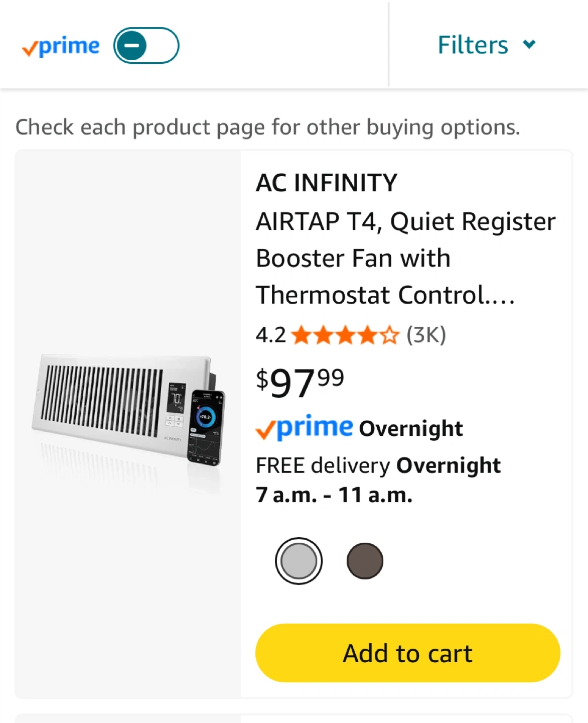Click the bold Overnight label beside Prime badge
Screen dimensions: 588x723
point(411,429)
